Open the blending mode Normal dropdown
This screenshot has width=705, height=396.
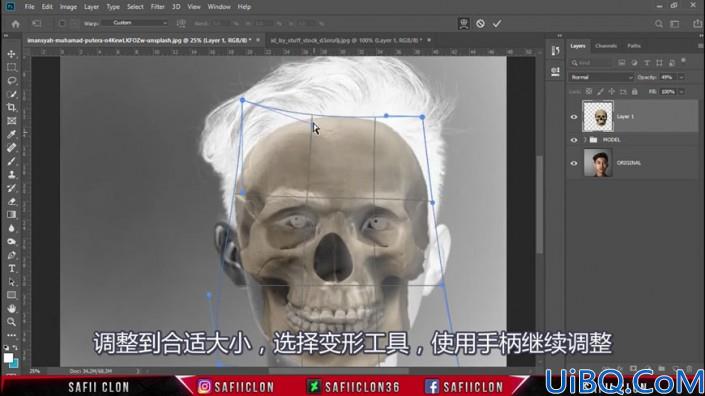coord(601,77)
